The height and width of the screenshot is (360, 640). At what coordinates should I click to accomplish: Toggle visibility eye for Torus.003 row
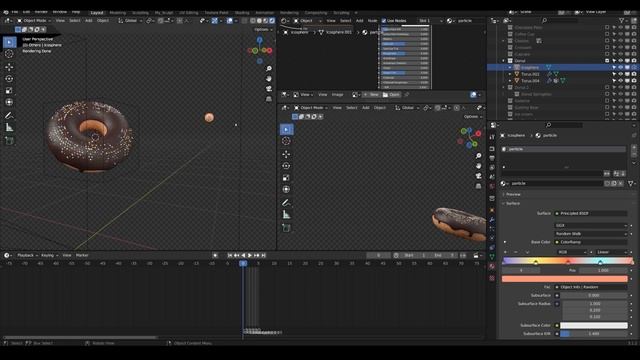[621, 74]
